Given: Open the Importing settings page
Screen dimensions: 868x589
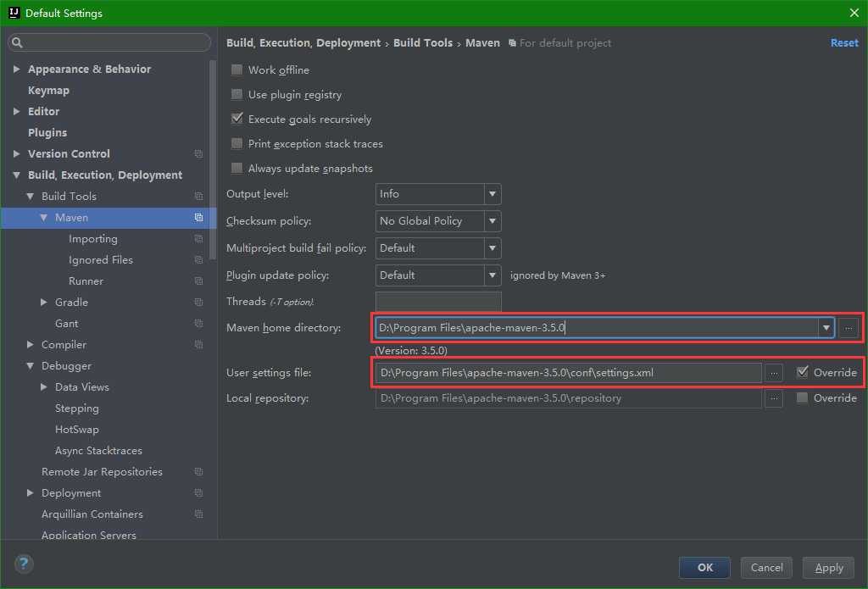Looking at the screenshot, I should pos(93,239).
